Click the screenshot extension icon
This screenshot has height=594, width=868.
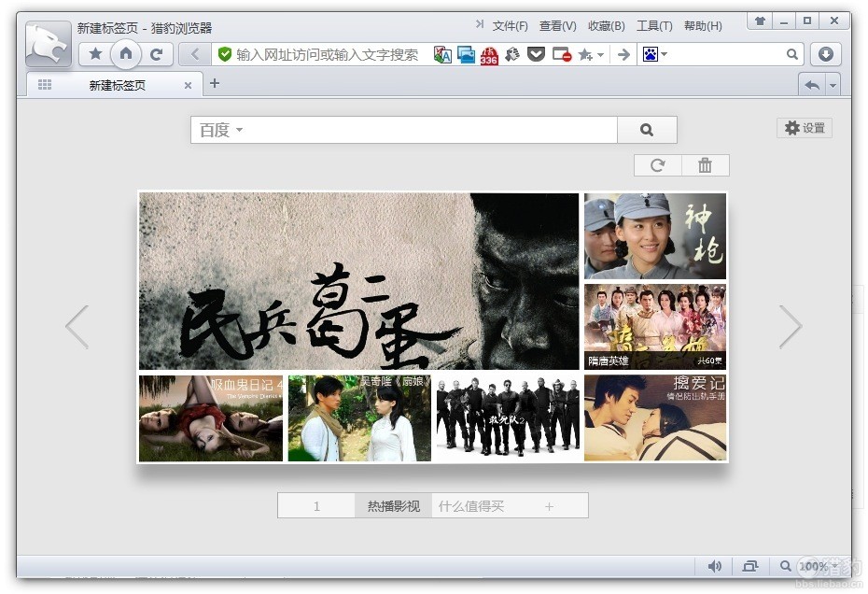[466, 55]
